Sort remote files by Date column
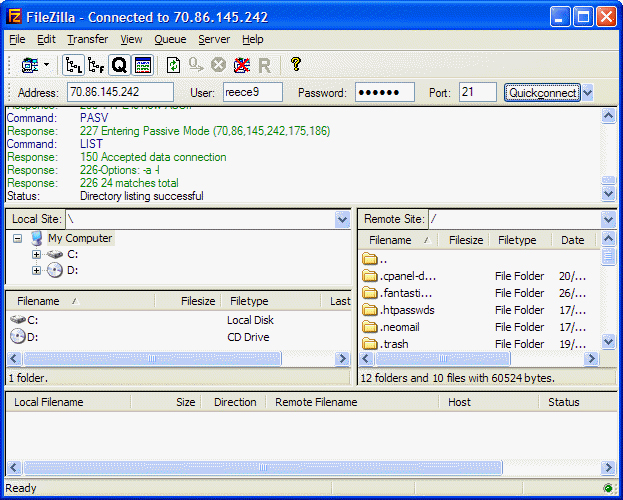The height and width of the screenshot is (500, 623). 573,240
